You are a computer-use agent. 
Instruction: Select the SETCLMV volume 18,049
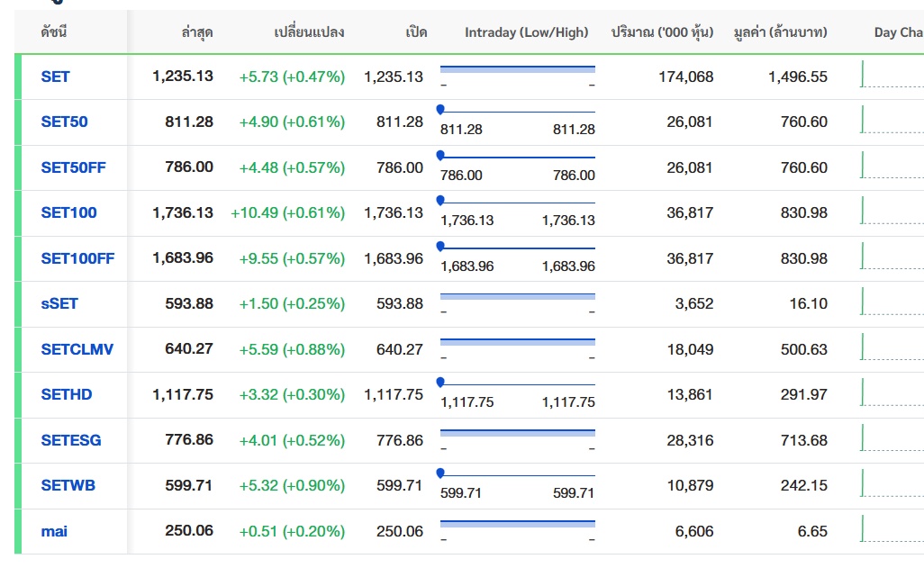(x=690, y=350)
